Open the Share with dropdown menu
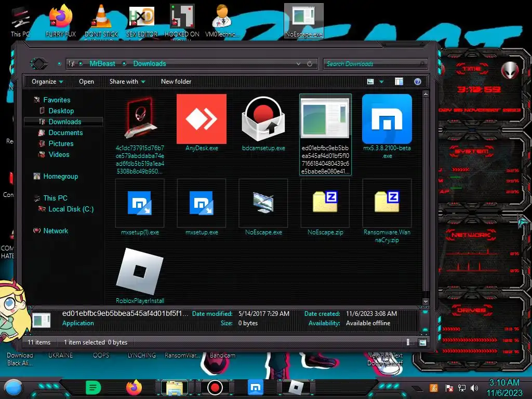532x399 pixels. [x=127, y=82]
